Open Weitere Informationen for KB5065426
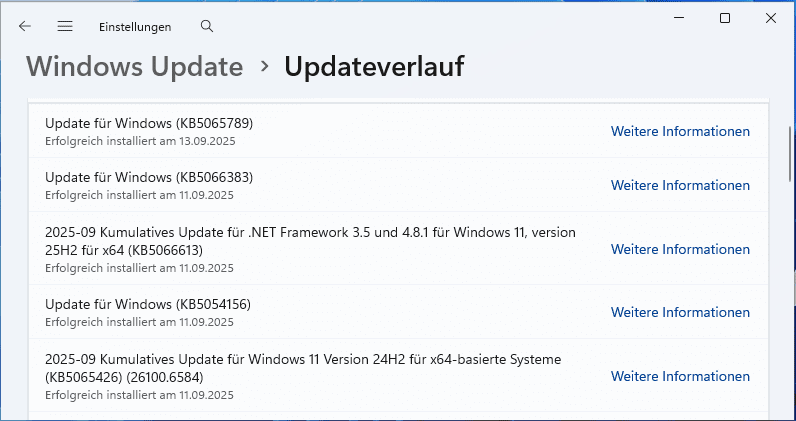 [x=680, y=377]
